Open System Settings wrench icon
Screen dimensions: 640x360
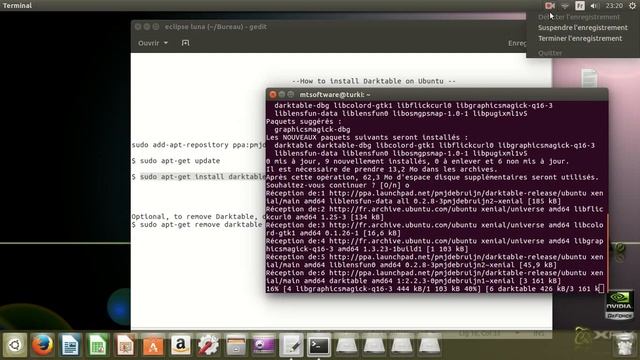point(208,345)
